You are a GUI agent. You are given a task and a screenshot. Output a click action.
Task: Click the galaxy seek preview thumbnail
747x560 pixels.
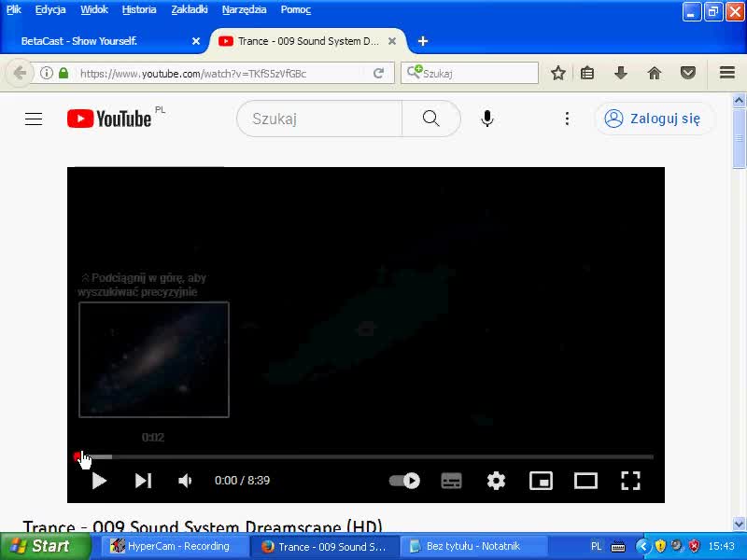(154, 359)
